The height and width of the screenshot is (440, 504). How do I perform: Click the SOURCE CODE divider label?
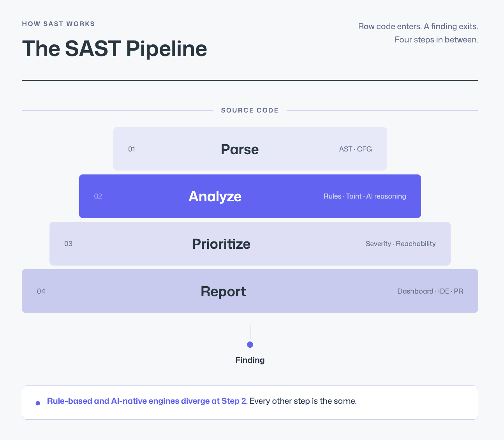(250, 110)
